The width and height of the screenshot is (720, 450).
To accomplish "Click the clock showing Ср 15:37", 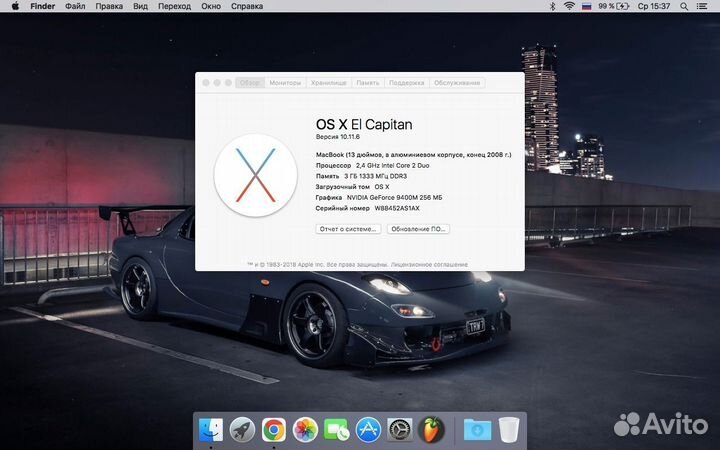I will pos(654,6).
